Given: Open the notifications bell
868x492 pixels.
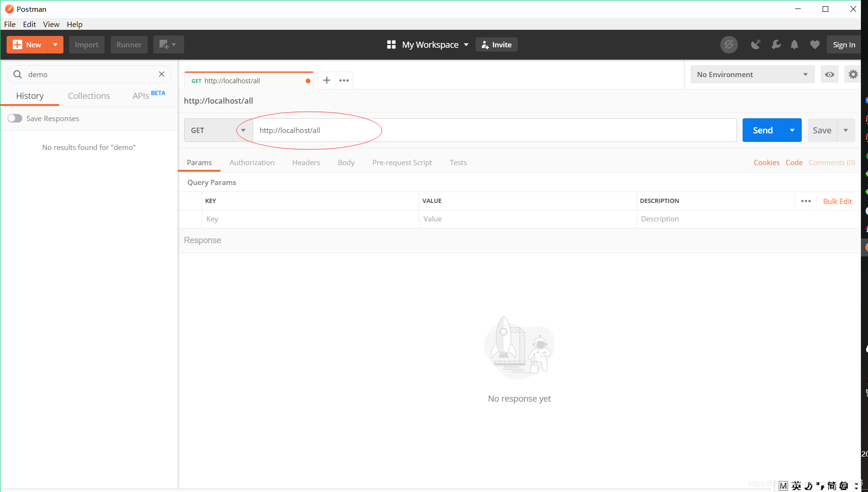Looking at the screenshot, I should [795, 44].
